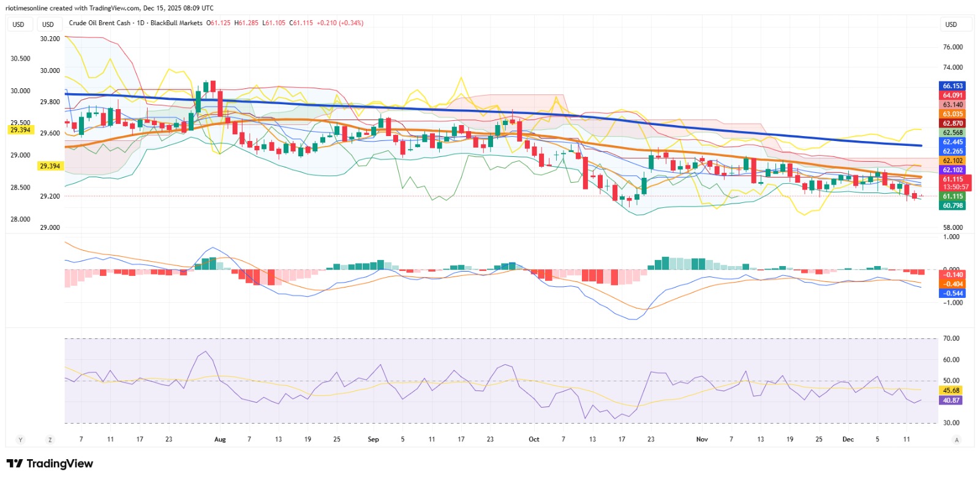This screenshot has width=980, height=480.
Task: Click the 58.000 price scale value
Action: pos(952,227)
